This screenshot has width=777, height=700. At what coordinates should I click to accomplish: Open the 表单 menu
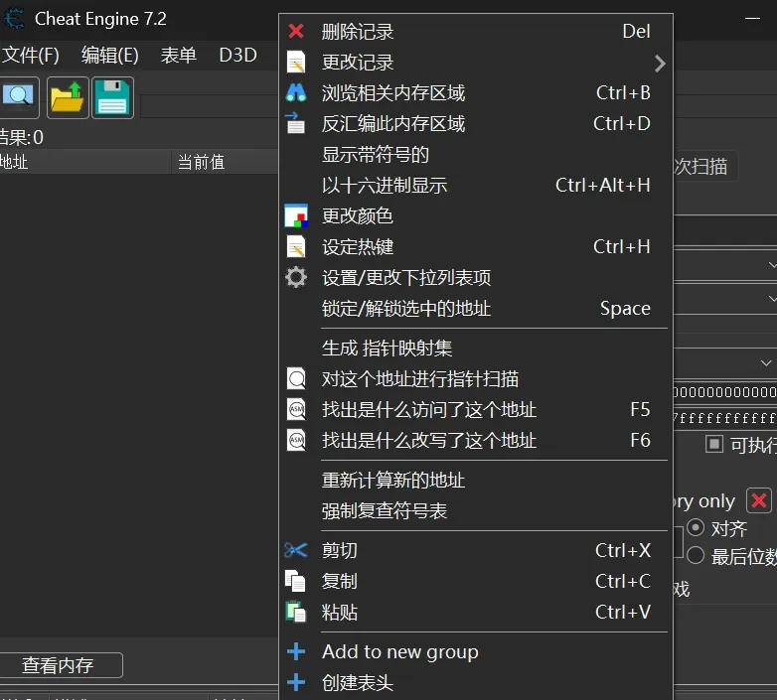[179, 55]
